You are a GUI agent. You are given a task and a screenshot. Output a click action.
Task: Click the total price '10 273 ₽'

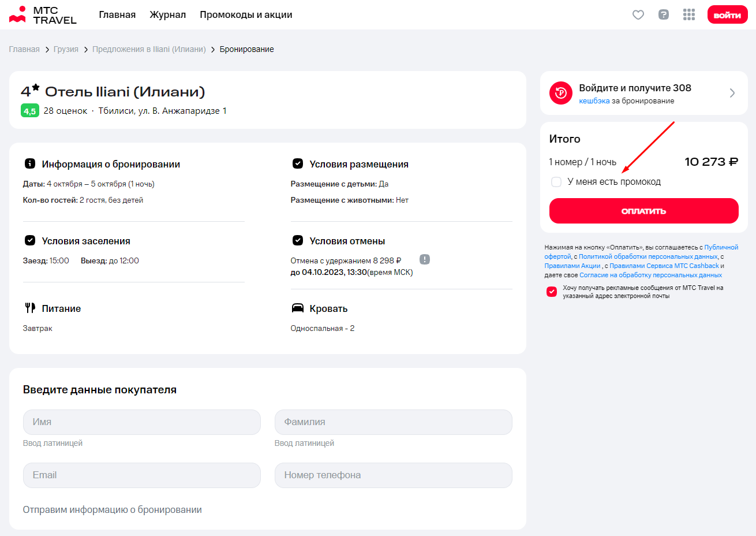point(711,162)
